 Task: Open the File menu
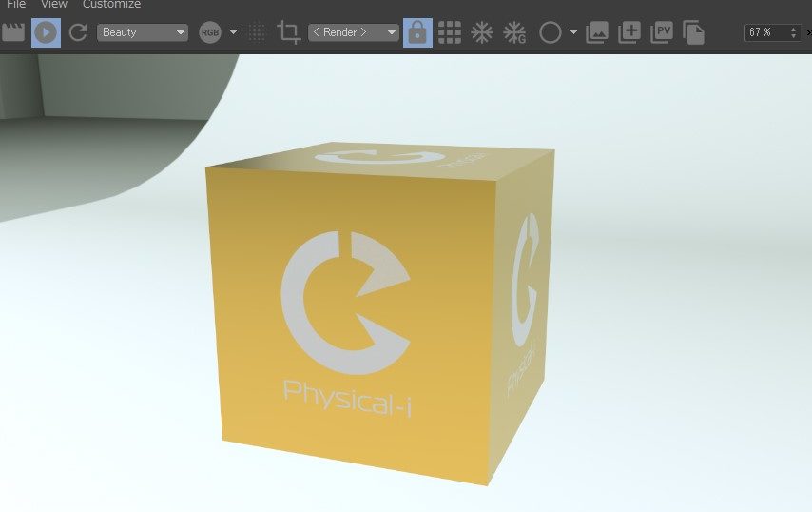(x=16, y=4)
